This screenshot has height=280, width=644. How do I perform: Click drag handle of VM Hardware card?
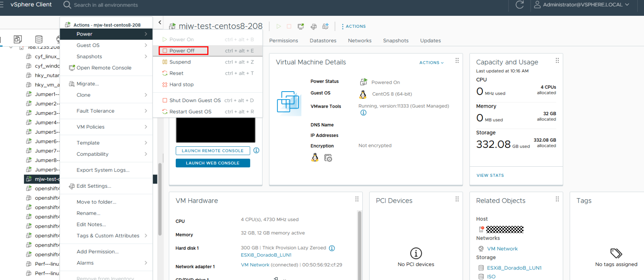tap(357, 199)
